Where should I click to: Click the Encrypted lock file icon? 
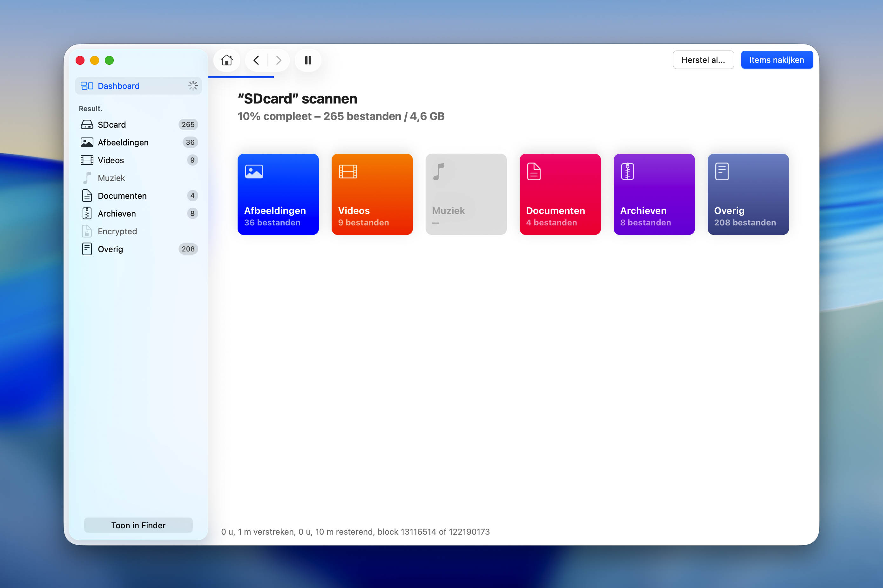(87, 231)
